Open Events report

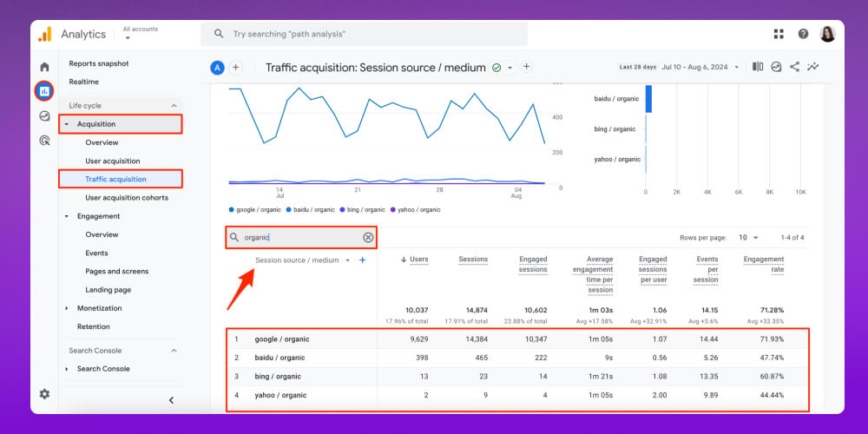96,253
